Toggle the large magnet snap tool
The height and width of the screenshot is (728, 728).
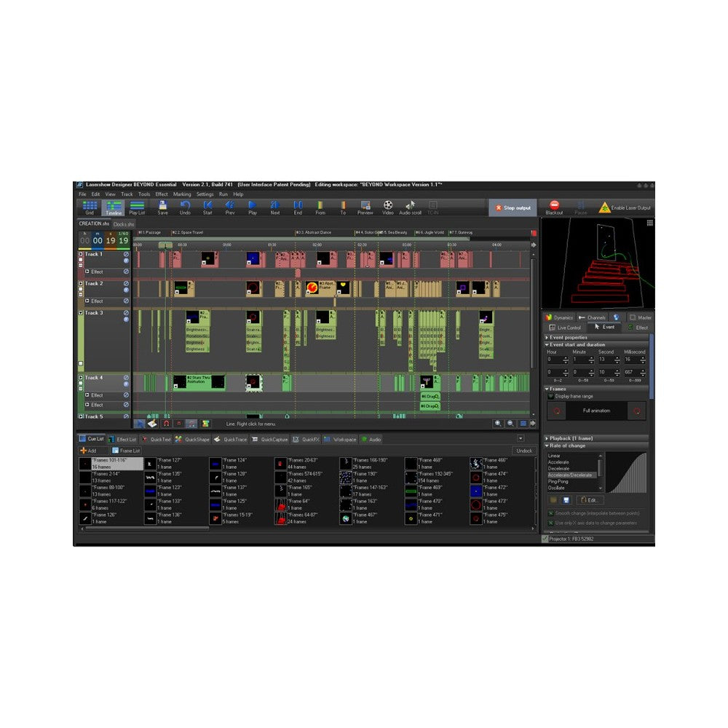(166, 424)
